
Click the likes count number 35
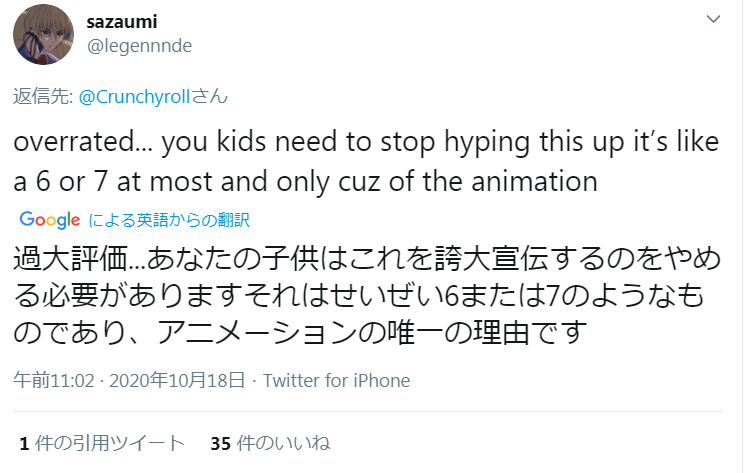(221, 443)
